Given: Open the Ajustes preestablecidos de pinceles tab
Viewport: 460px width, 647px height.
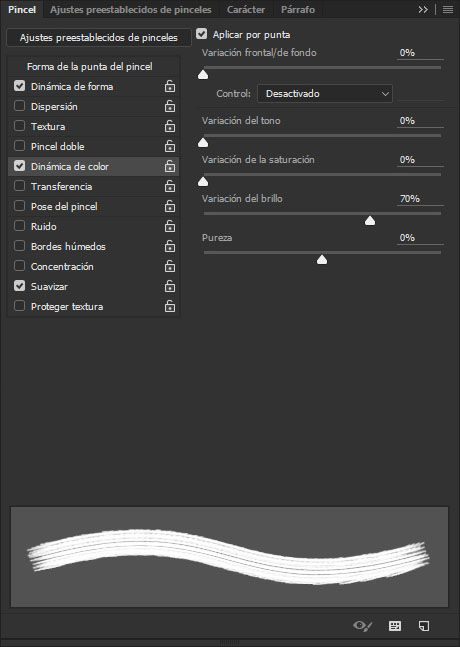Looking at the screenshot, I should point(131,9).
